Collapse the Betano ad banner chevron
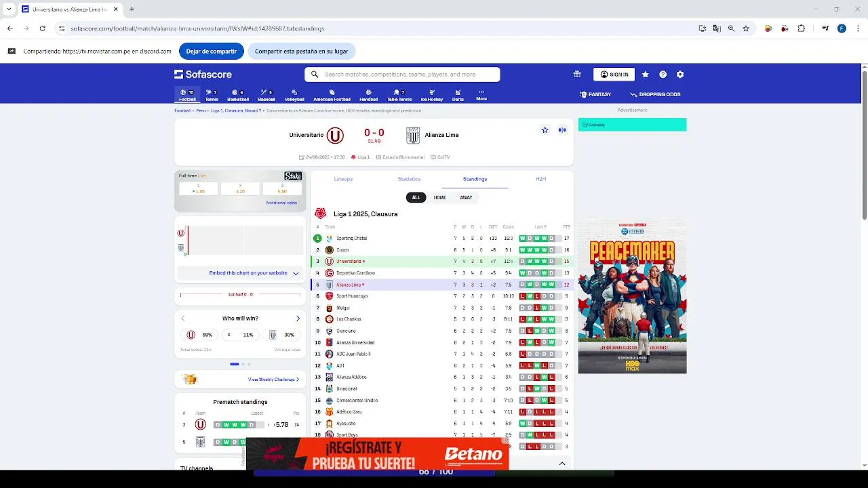The image size is (868, 488). pos(562,464)
